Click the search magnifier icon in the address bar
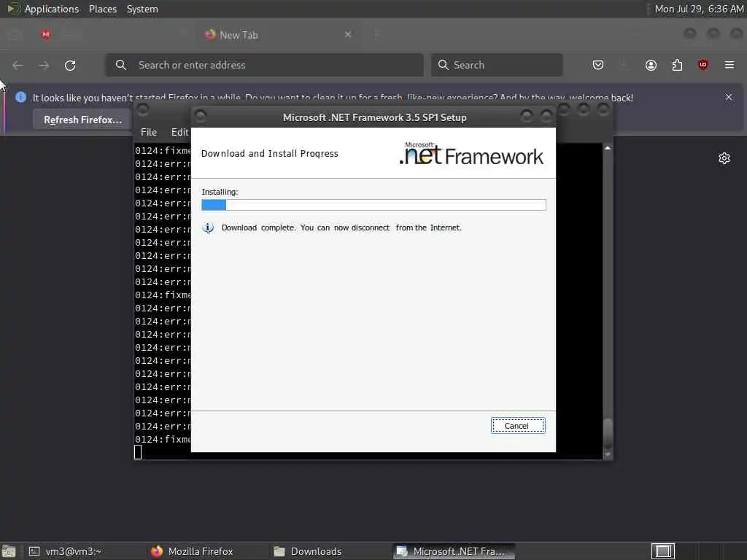Screen dimensions: 747x560 121,65
